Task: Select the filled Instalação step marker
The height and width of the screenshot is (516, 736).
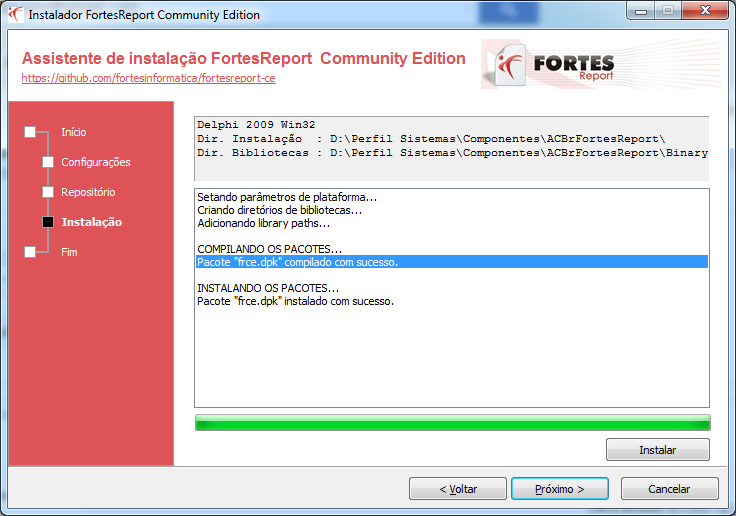Action: point(48,222)
